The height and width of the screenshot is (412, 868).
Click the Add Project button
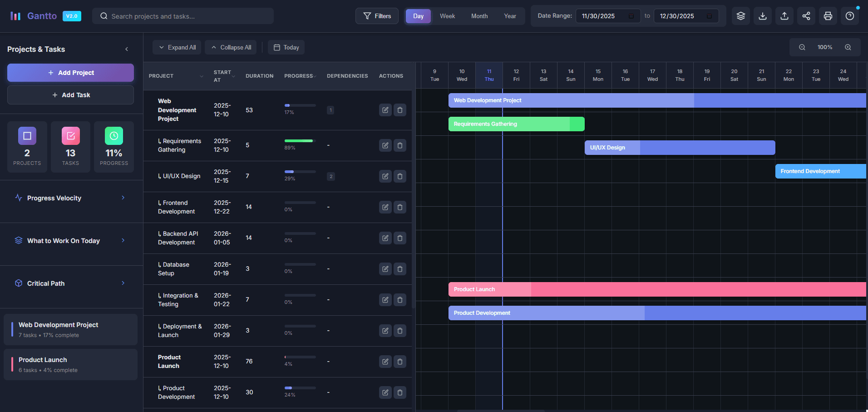tap(70, 72)
